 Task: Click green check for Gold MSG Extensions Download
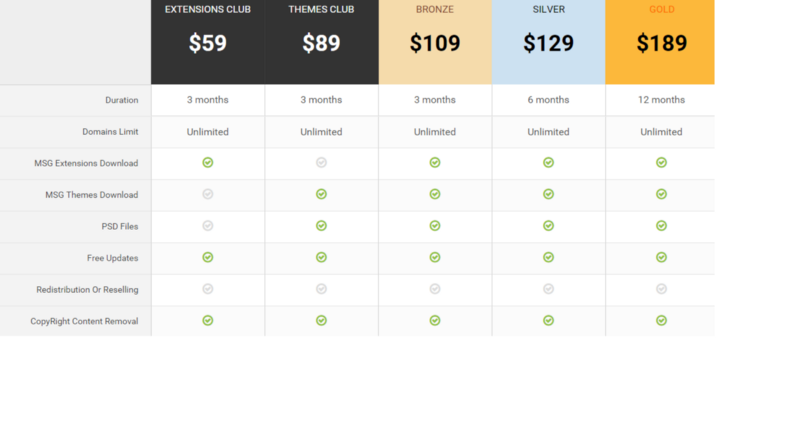[661, 162]
